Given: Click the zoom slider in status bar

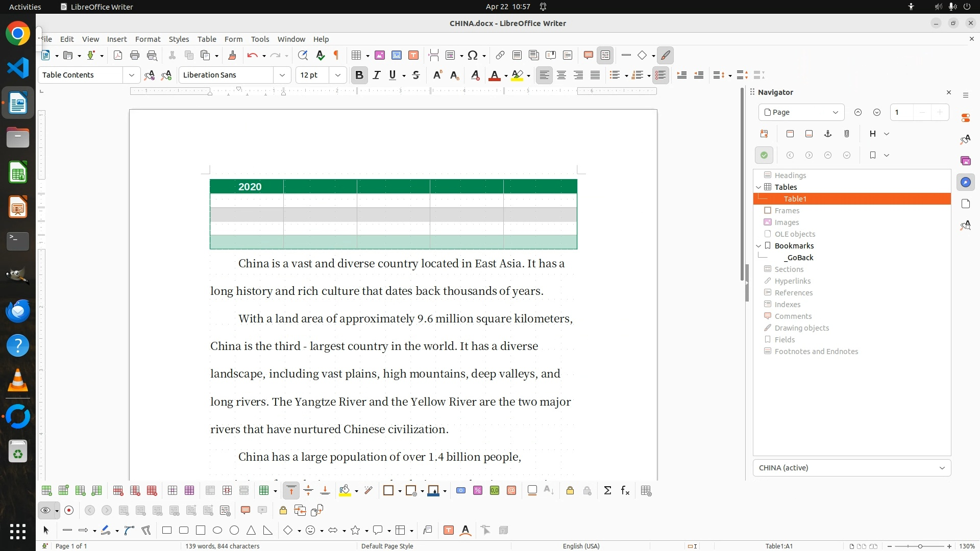Looking at the screenshot, I should (919, 546).
